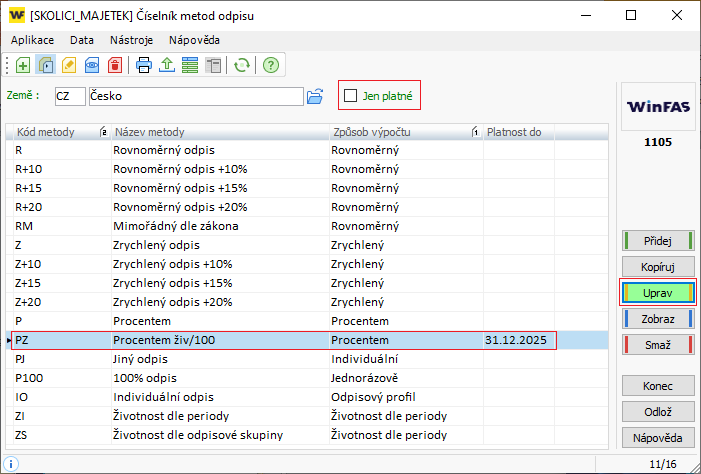Image resolution: width=701 pixels, height=474 pixels.
Task: Click the blue eye view toolbar icon
Action: tap(92, 66)
